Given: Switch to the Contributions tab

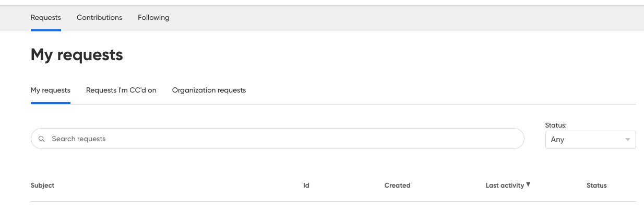Looking at the screenshot, I should pos(99,17).
